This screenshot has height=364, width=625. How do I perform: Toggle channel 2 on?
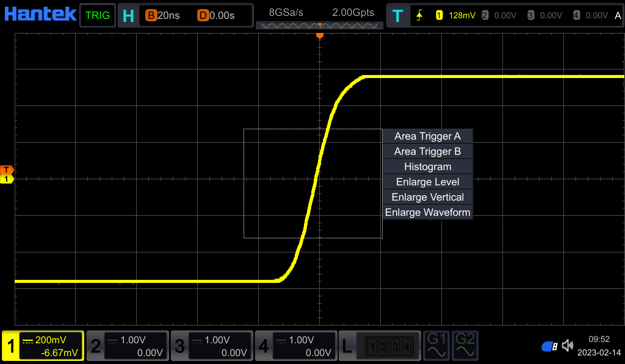(x=95, y=347)
